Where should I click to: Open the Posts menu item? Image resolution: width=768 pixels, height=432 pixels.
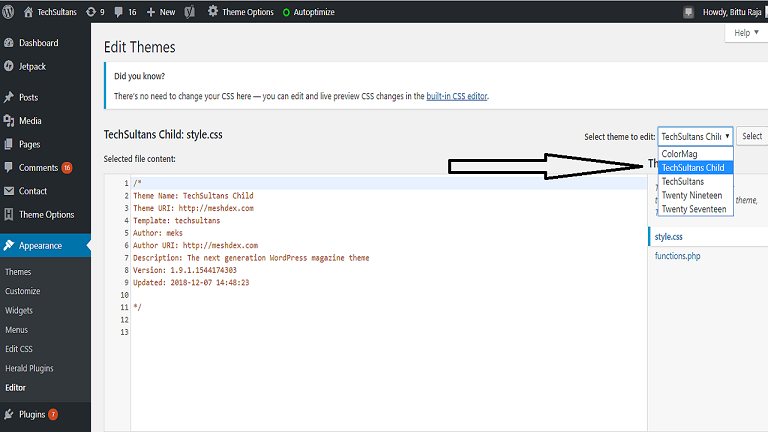tap(28, 97)
